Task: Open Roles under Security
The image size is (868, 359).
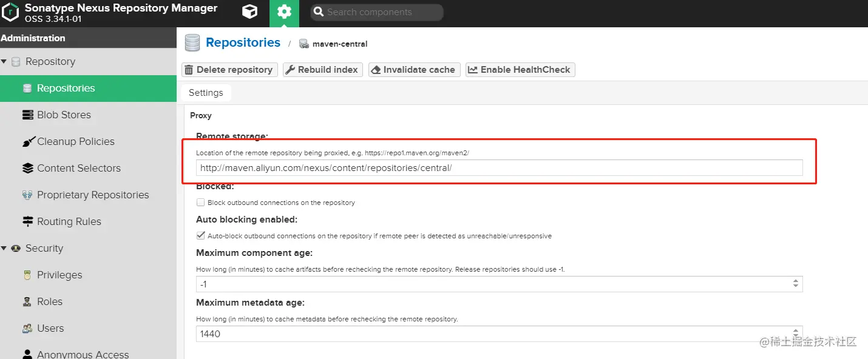Action: (49, 301)
